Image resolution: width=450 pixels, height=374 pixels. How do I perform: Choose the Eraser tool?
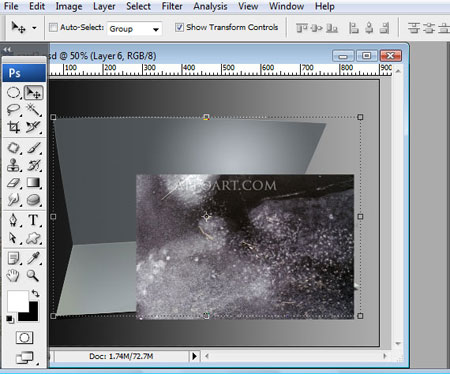point(13,182)
